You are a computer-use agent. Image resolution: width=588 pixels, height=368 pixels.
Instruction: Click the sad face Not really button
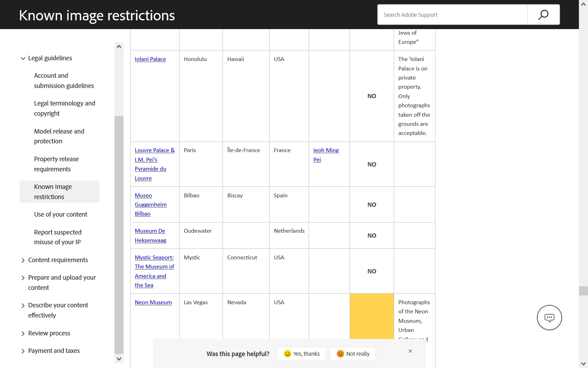[x=353, y=354]
